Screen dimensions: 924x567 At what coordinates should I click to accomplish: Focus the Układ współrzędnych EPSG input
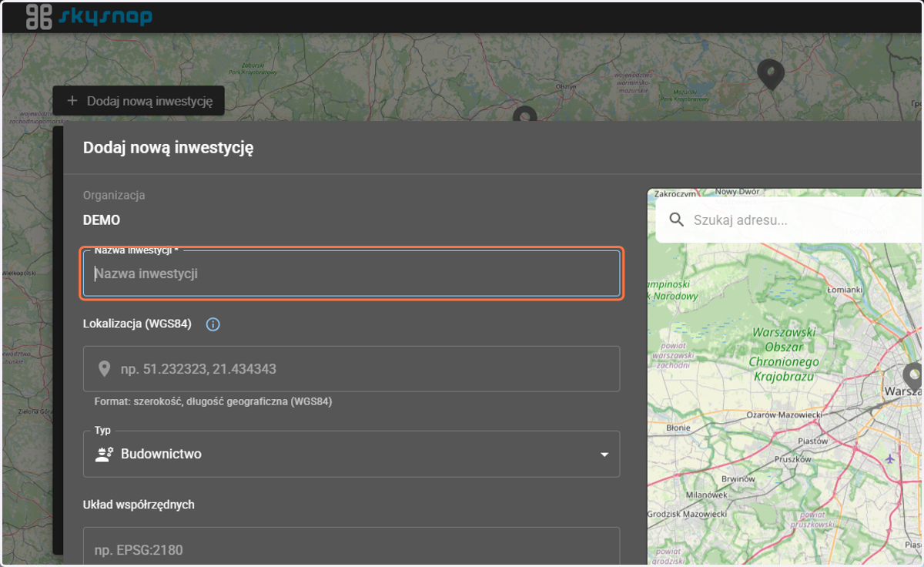coord(351,548)
